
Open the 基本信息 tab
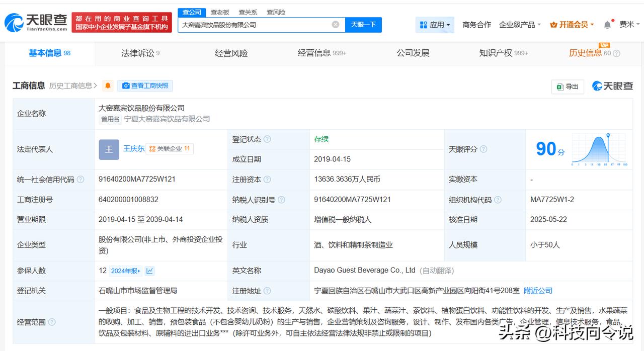[x=49, y=53]
